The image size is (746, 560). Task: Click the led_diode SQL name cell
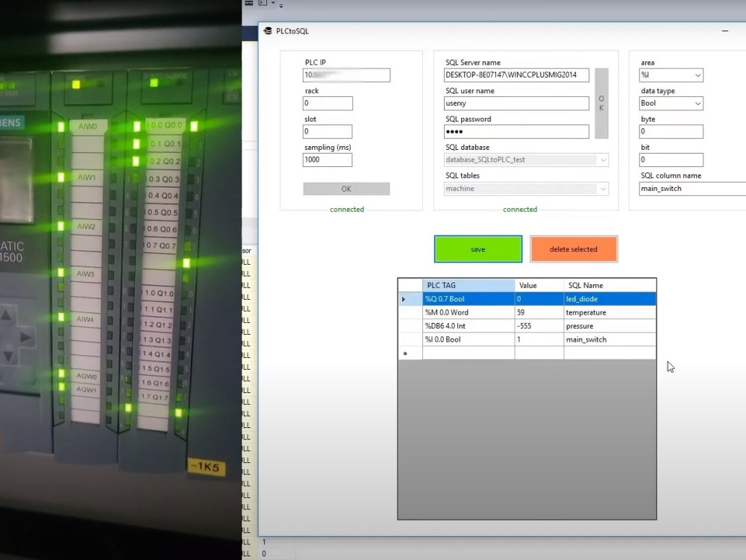pos(610,299)
